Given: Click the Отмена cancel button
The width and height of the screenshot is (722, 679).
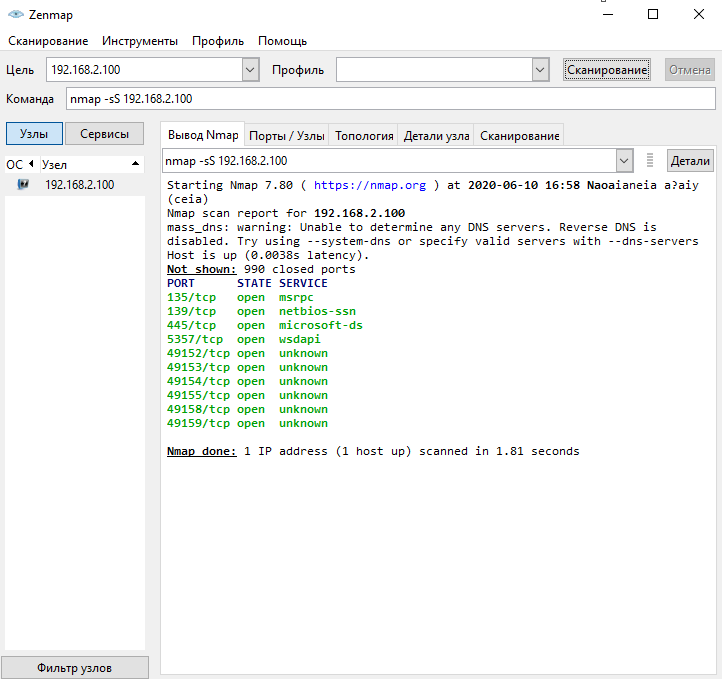Looking at the screenshot, I should (x=690, y=70).
